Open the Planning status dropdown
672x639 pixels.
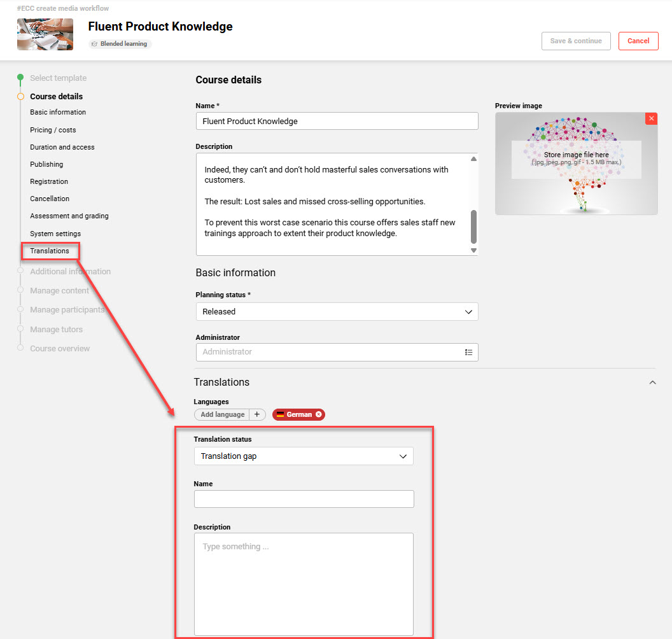click(x=337, y=312)
